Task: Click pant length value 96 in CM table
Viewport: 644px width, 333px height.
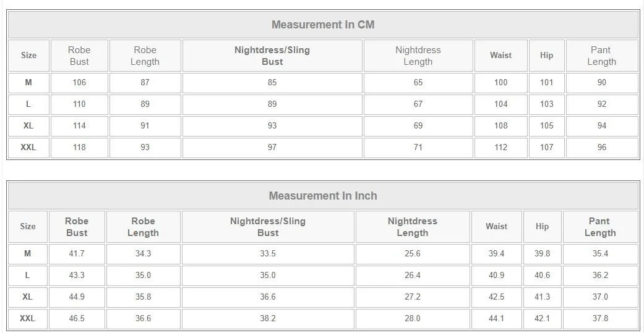Action: [601, 147]
